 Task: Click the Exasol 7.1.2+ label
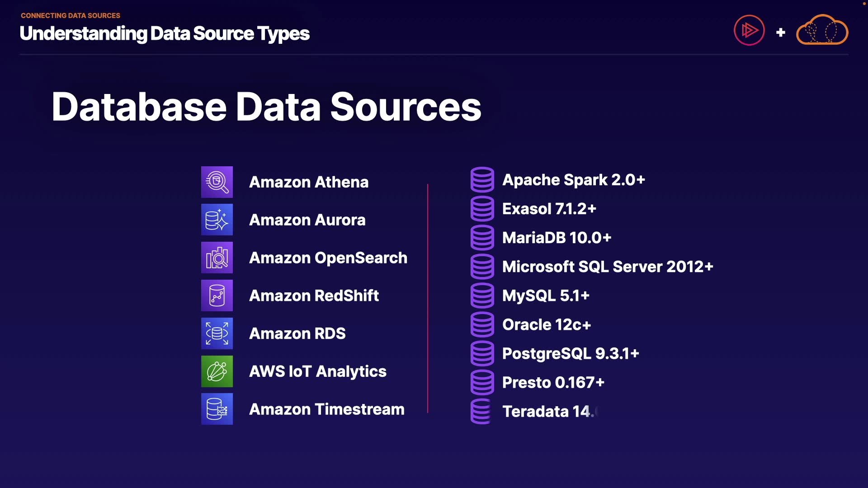pyautogui.click(x=549, y=209)
